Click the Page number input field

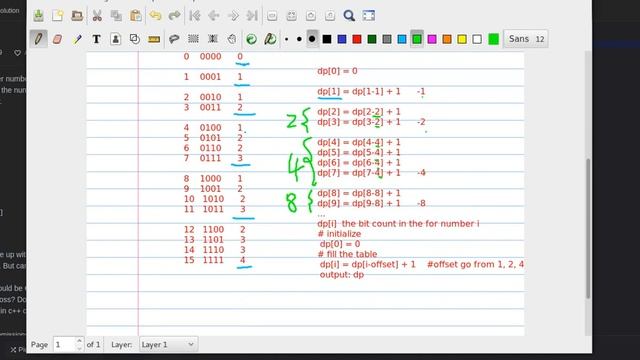[x=64, y=344]
